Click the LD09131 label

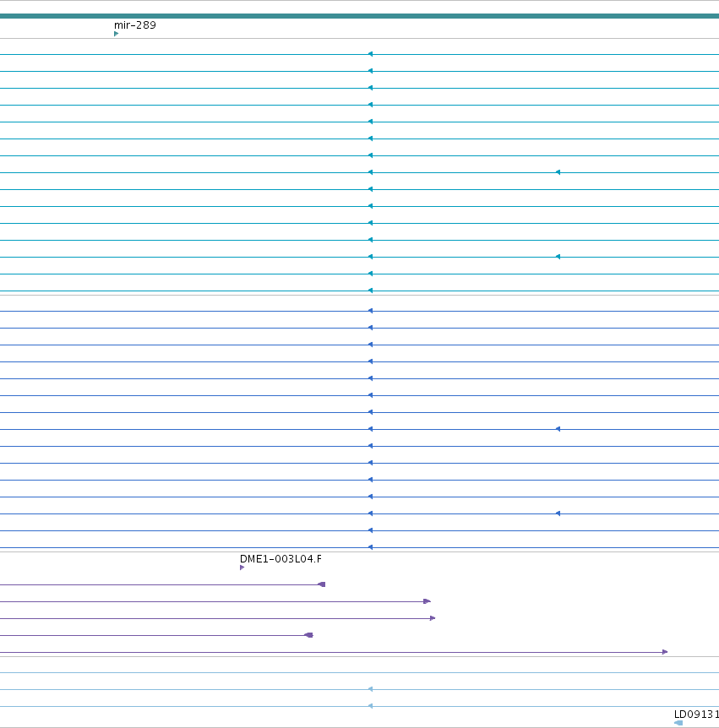pos(696,714)
